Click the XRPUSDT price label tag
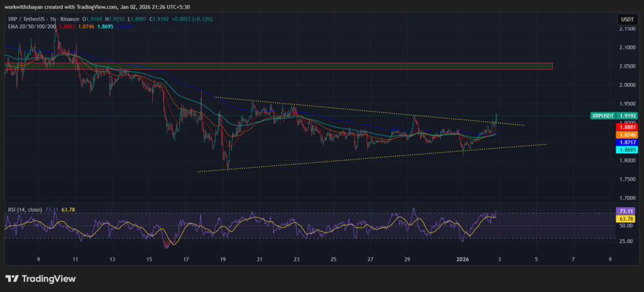The image size is (644, 292). [x=605, y=116]
